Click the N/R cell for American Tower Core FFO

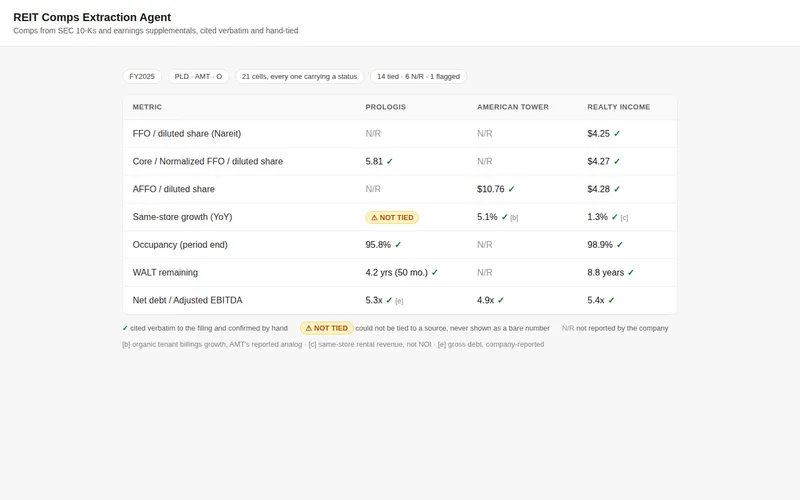point(485,161)
